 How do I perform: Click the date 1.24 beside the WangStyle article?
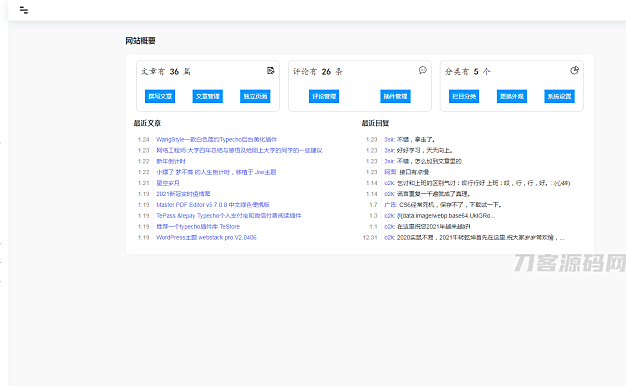tap(143, 139)
